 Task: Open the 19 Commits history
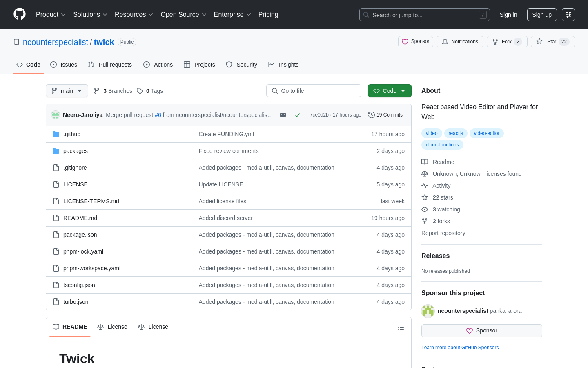[x=385, y=115]
